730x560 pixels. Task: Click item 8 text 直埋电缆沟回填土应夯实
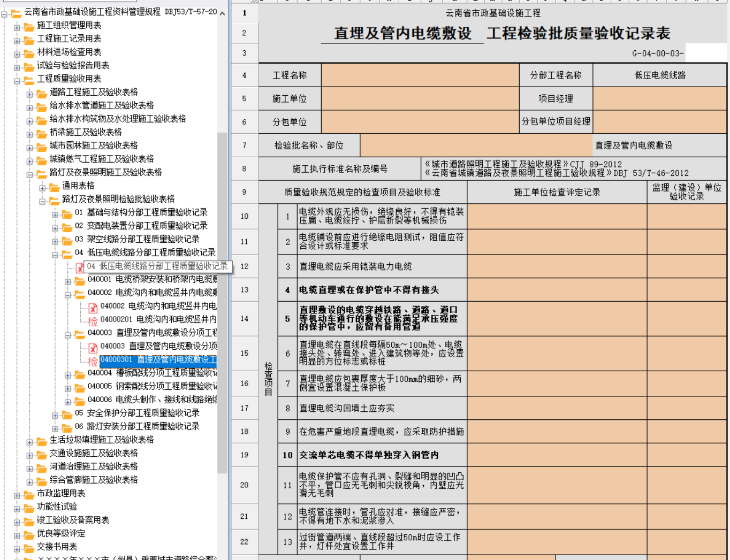point(346,409)
